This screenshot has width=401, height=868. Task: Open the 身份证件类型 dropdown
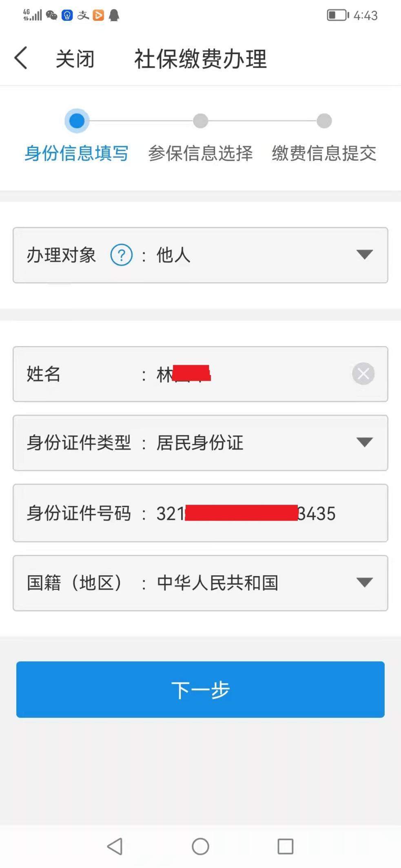[200, 443]
